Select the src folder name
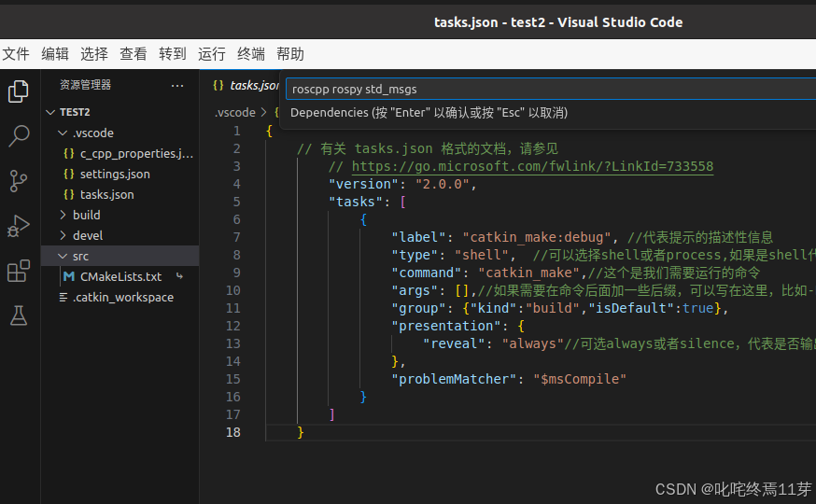The height and width of the screenshot is (504, 816). (x=80, y=257)
